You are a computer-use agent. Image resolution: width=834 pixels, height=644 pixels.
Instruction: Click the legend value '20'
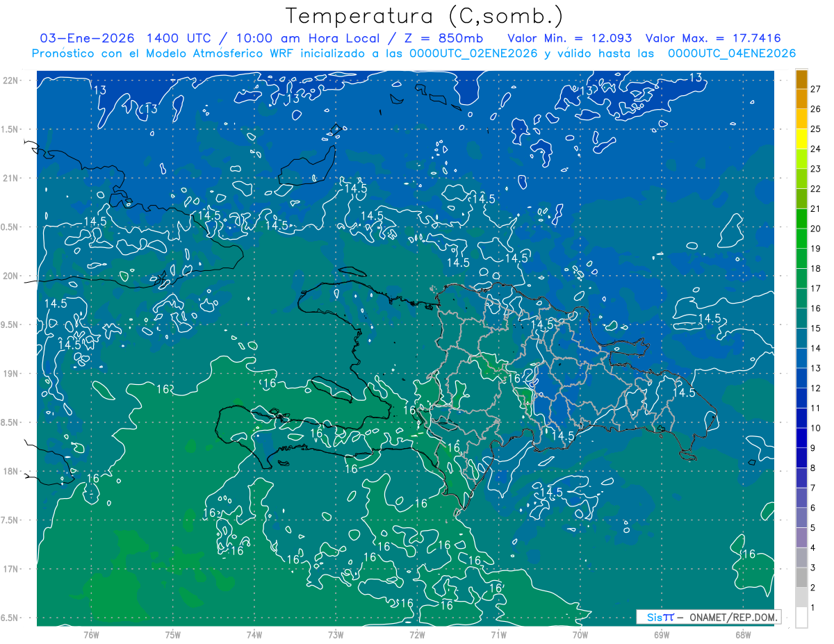(815, 229)
